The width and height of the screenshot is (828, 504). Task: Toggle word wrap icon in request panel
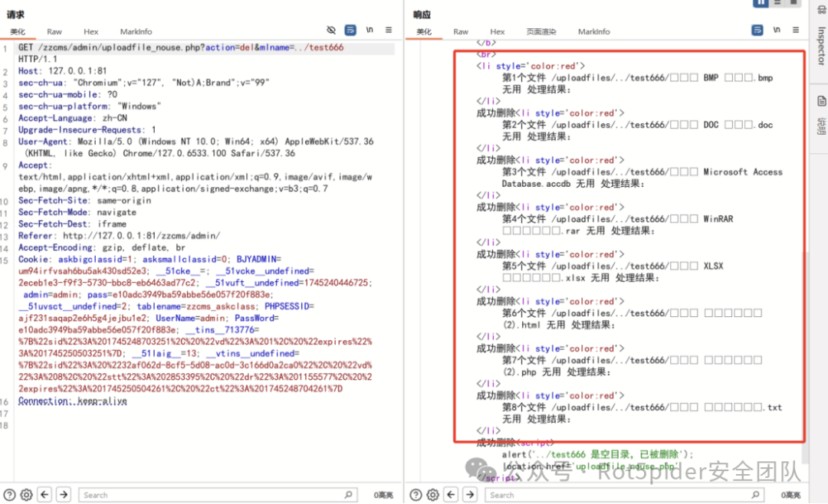[350, 30]
